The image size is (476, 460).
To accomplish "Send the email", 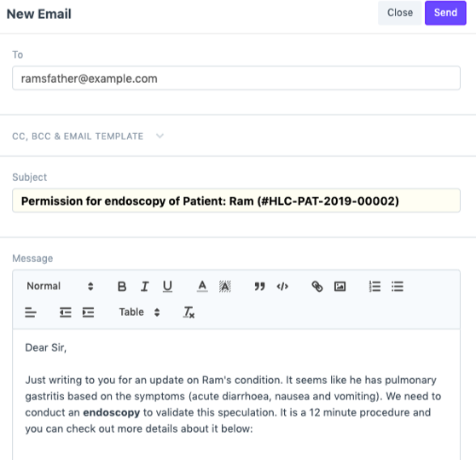I will 445,13.
